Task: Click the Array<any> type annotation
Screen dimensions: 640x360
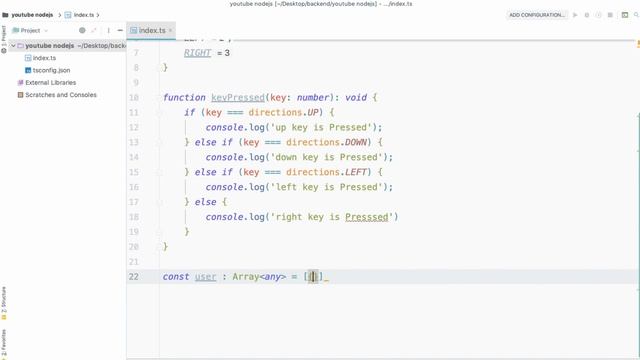Action: [259, 277]
